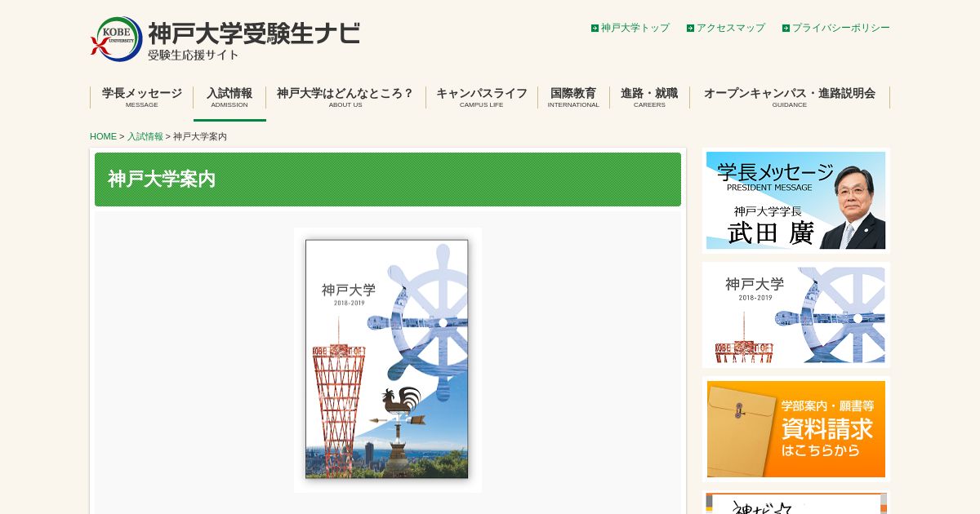The width and height of the screenshot is (980, 514).
Task: Click the 神戸大学案内 breadcrumb text
Action: coord(200,136)
